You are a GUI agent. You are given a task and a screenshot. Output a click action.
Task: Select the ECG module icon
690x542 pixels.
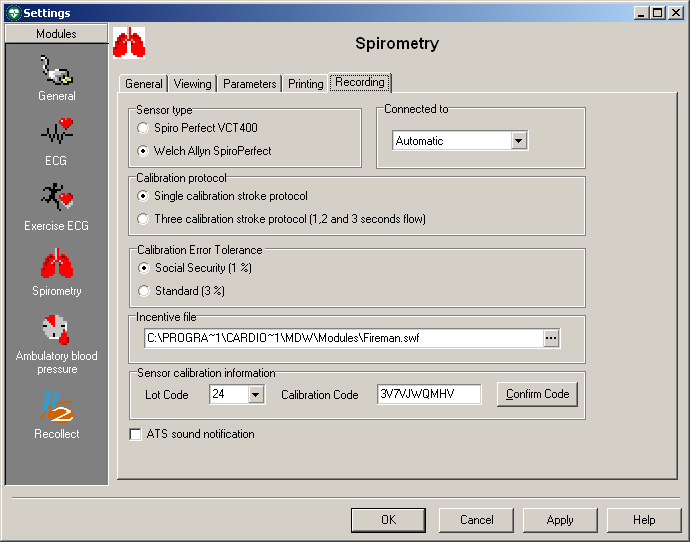point(57,131)
